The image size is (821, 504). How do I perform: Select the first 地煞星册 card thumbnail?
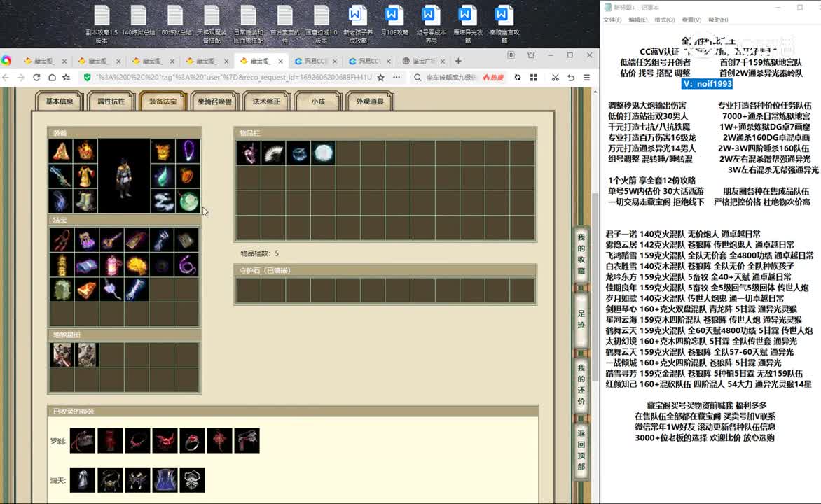click(62, 355)
